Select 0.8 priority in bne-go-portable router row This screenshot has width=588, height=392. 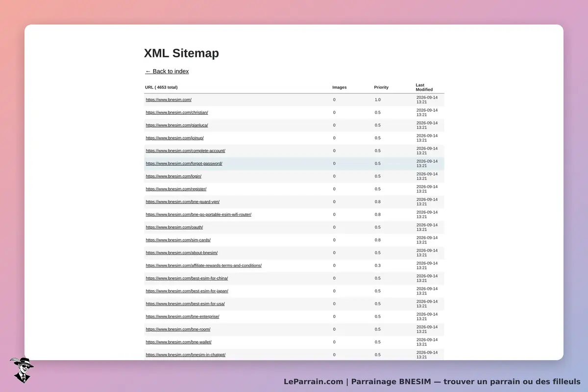[378, 215]
